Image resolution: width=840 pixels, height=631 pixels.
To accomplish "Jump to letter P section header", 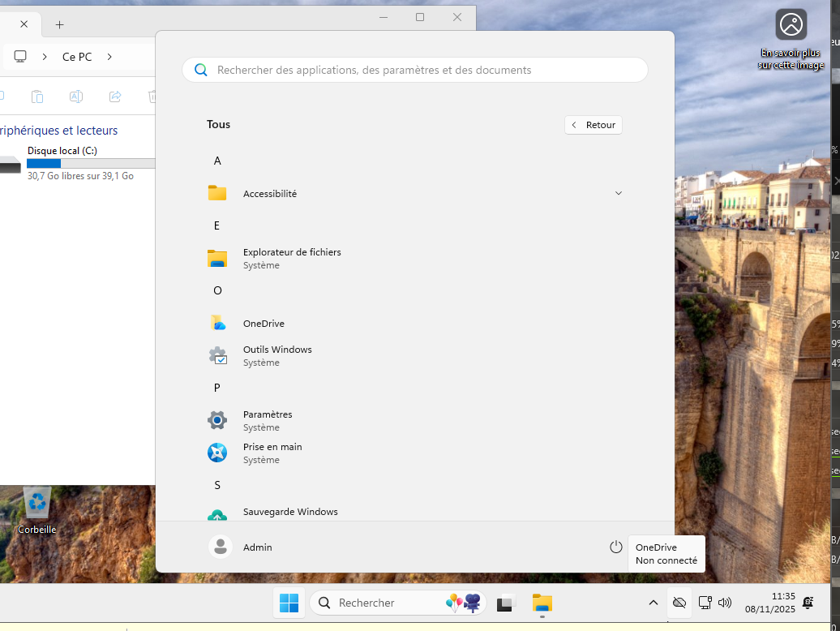I will click(217, 388).
